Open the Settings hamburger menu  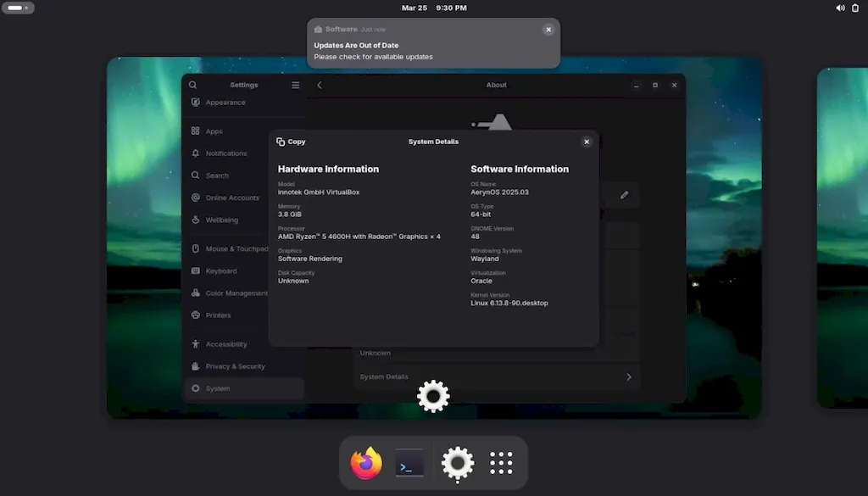(296, 85)
